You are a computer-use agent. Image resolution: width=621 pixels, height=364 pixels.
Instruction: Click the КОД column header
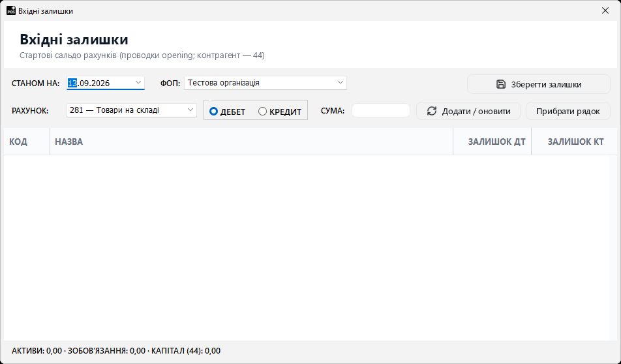[x=27, y=142]
